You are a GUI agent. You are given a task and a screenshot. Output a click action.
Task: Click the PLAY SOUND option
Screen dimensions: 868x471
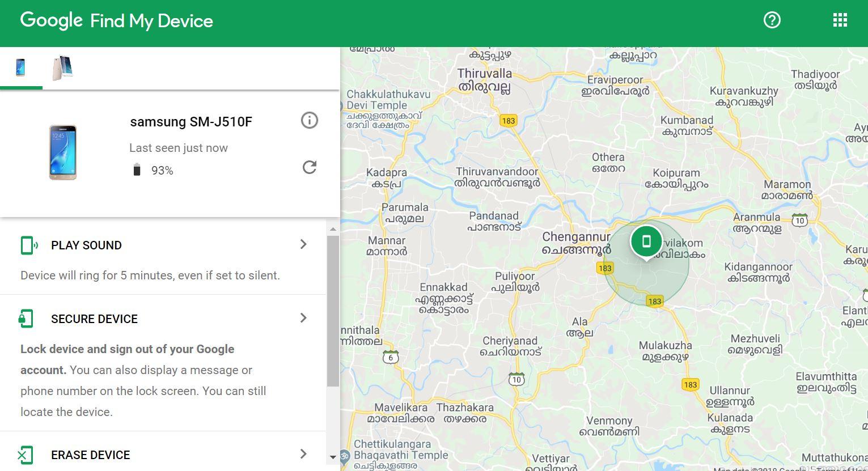coord(86,245)
